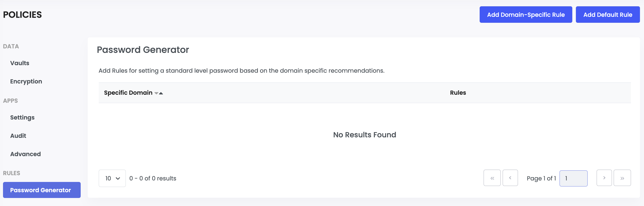Viewport: 644px width, 206px height.
Task: Open the Audit page
Action: coord(18,135)
